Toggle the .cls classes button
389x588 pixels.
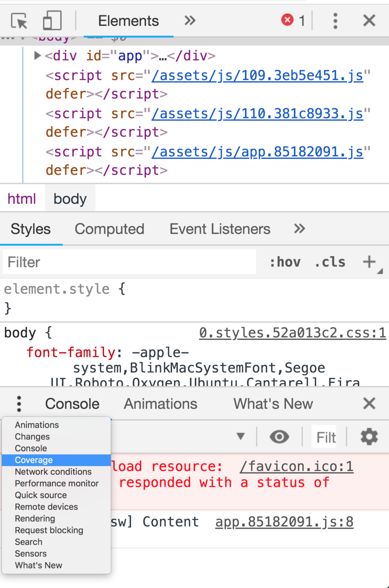(x=330, y=262)
